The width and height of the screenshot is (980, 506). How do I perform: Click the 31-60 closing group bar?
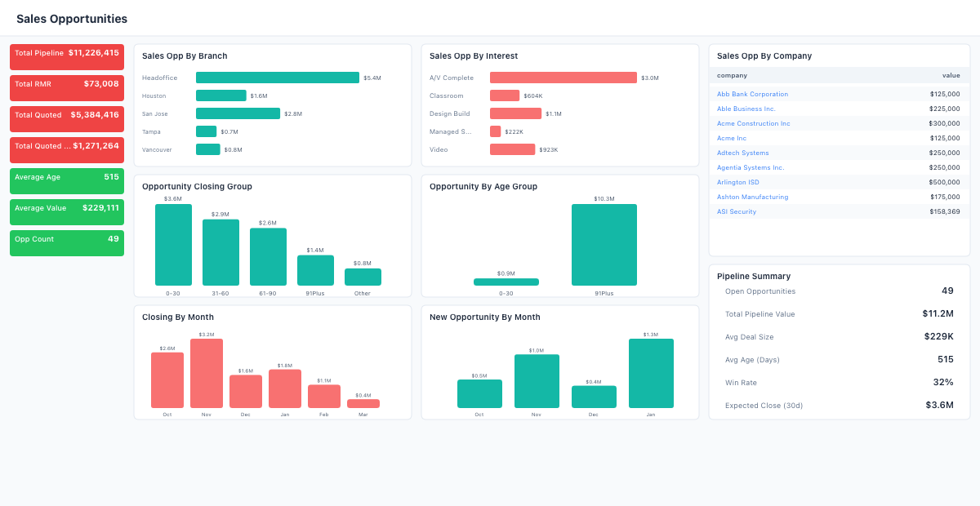click(220, 252)
